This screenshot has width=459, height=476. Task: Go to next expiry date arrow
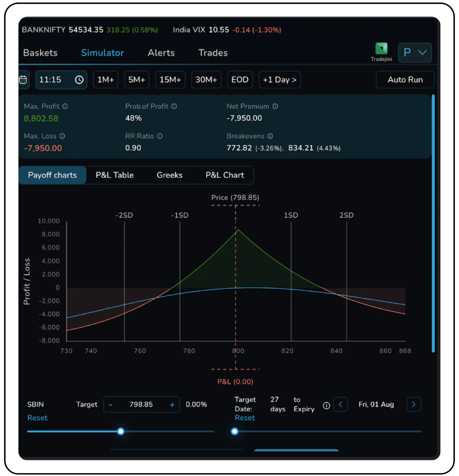point(414,404)
